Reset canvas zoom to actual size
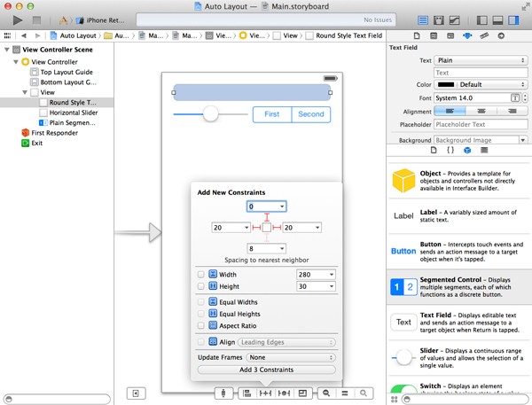This screenshot has width=532, height=405. (x=345, y=393)
